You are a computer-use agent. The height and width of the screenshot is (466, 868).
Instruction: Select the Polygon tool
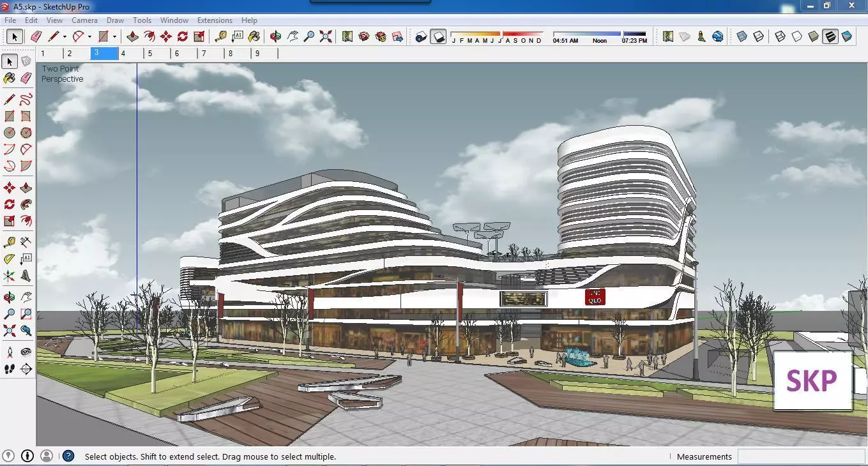(26, 133)
